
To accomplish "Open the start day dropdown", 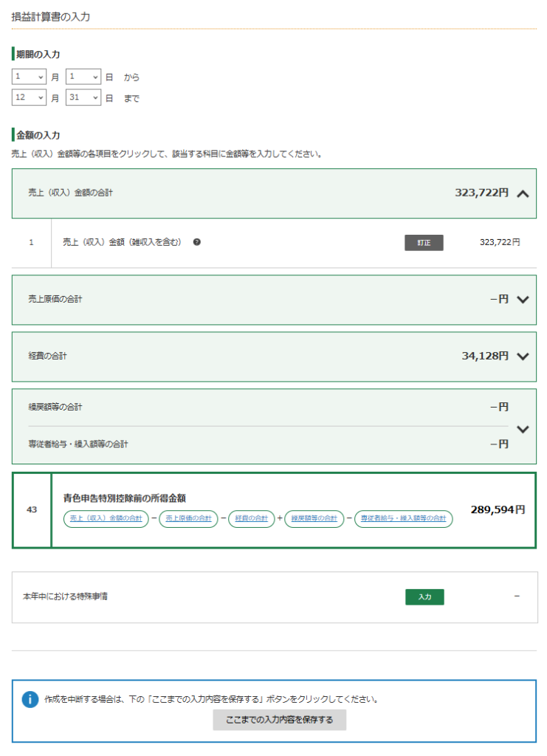I will click(x=83, y=77).
